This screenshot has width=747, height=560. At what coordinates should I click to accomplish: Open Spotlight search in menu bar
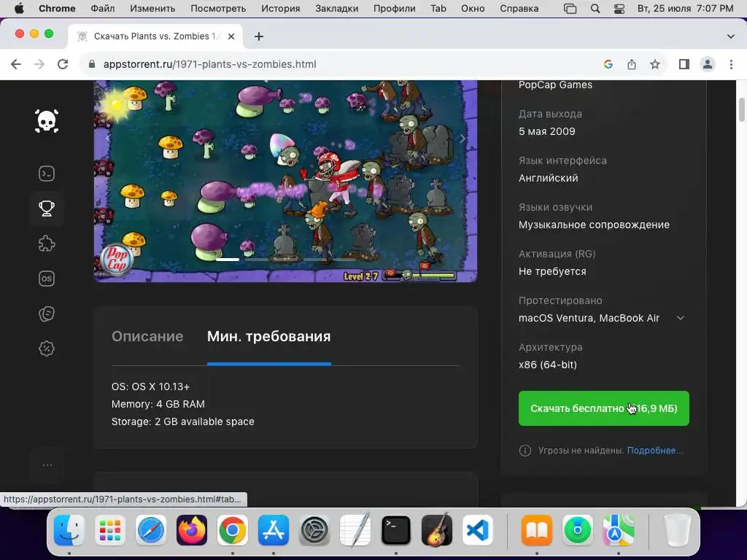[x=595, y=9]
